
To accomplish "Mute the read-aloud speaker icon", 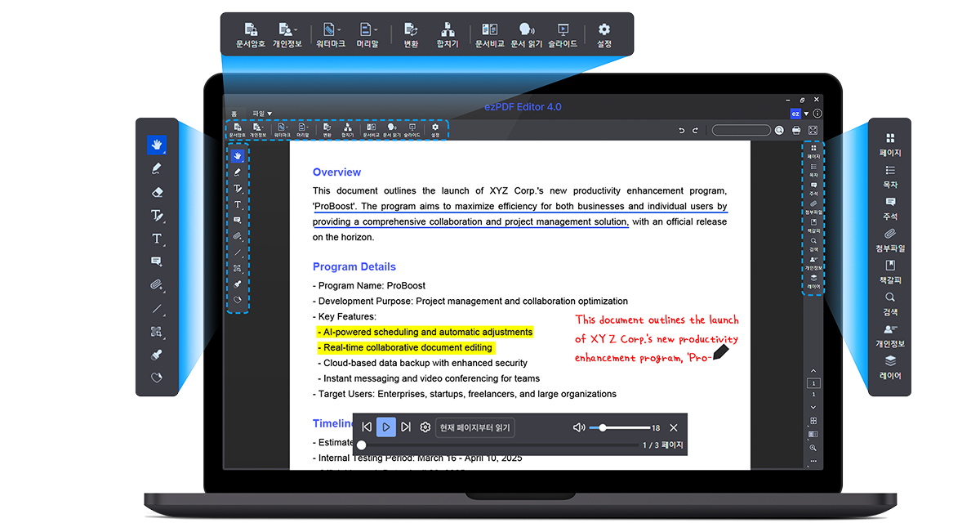I will (579, 427).
